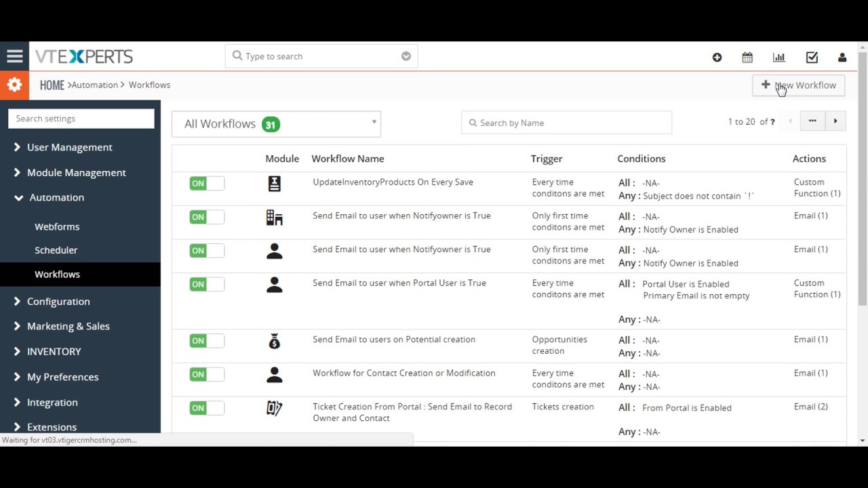Click magnifier icon in global search
Viewport: 868px width, 488px height.
[x=237, y=56]
